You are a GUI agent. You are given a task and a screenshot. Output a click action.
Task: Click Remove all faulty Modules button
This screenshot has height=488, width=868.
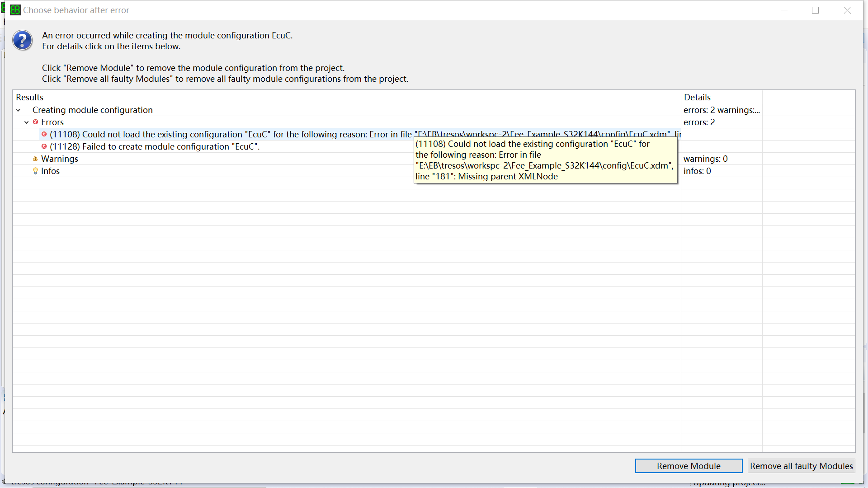coord(801,466)
